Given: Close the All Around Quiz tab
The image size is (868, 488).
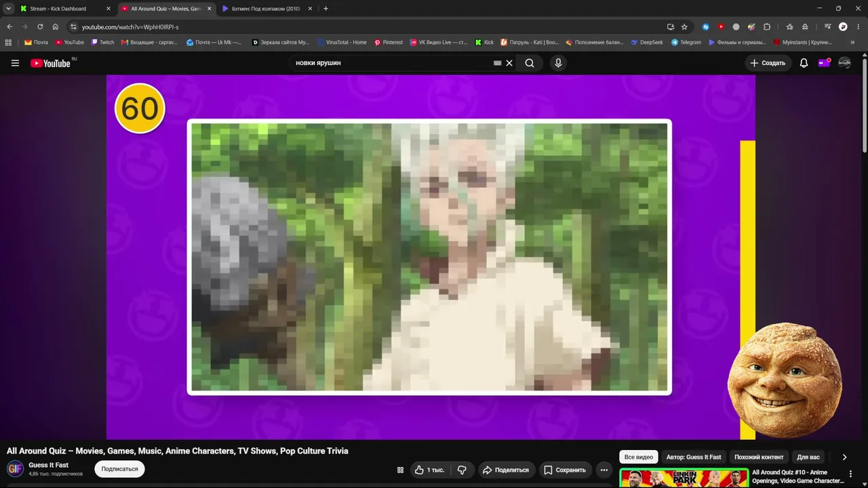Looking at the screenshot, I should [209, 9].
